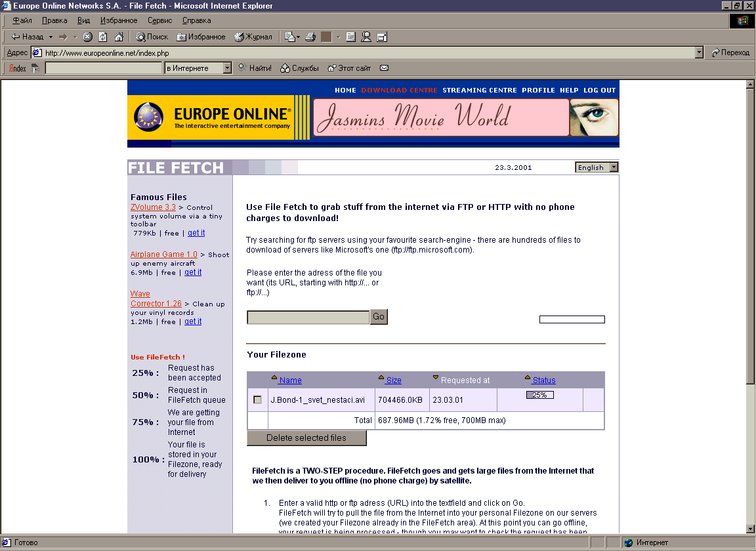Open the Поиск search panel
Screen dimensions: 756x551
(152, 37)
